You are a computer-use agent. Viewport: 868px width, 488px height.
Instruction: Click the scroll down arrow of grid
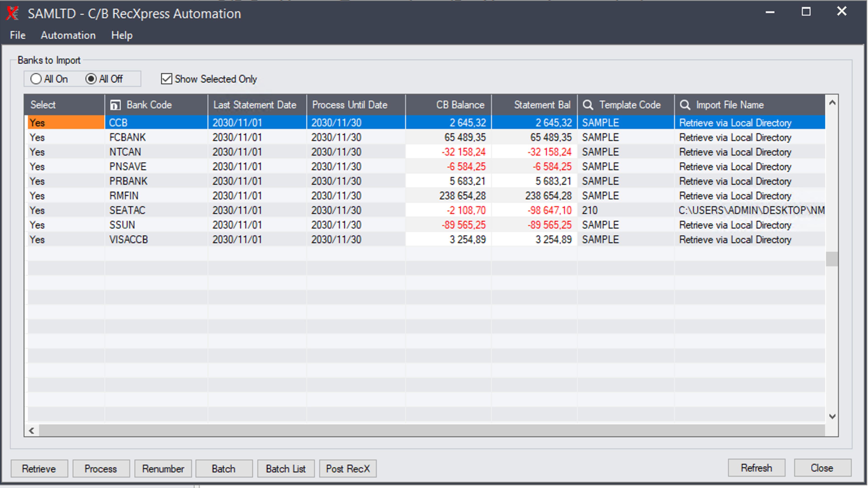tap(832, 417)
